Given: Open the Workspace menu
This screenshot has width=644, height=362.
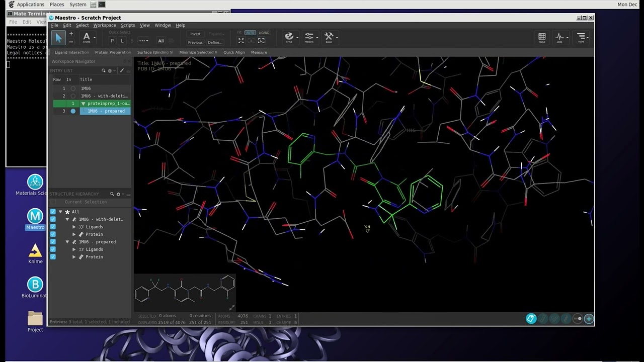Looking at the screenshot, I should pyautogui.click(x=105, y=25).
